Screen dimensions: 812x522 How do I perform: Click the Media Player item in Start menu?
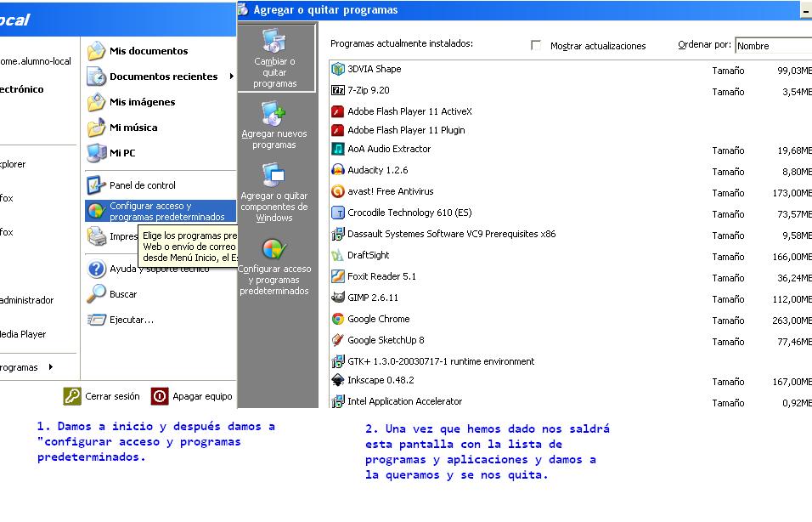[x=23, y=334]
